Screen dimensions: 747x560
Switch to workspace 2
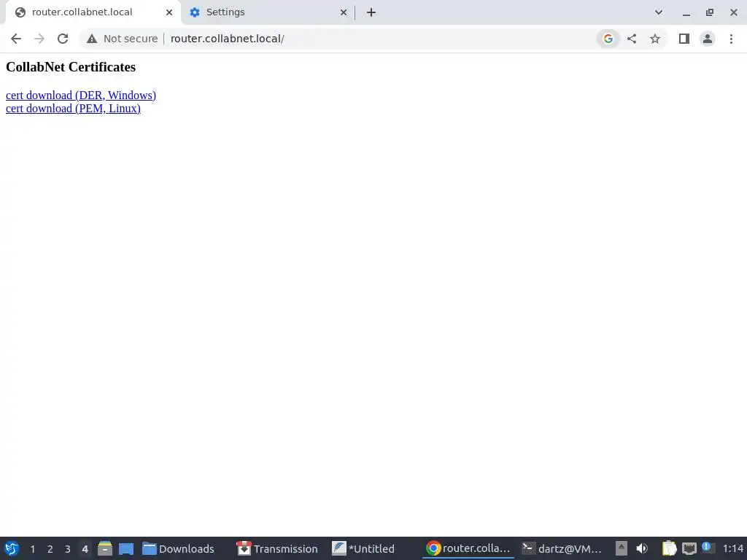pyautogui.click(x=50, y=549)
